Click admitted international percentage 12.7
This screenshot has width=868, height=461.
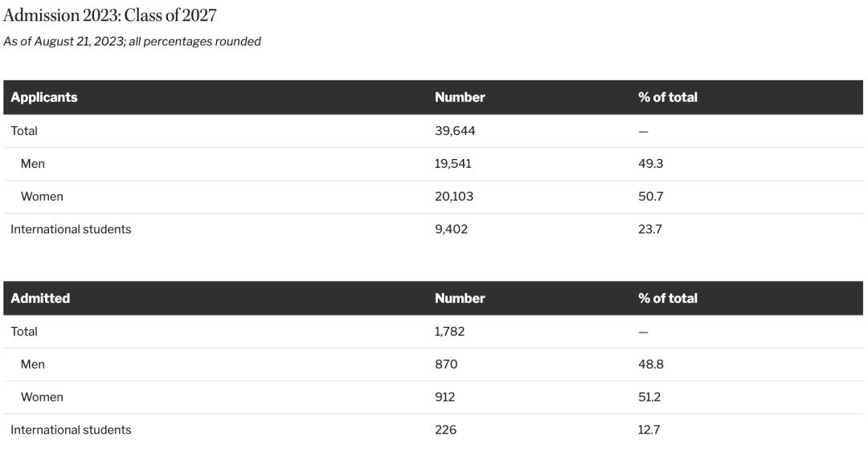(x=649, y=430)
